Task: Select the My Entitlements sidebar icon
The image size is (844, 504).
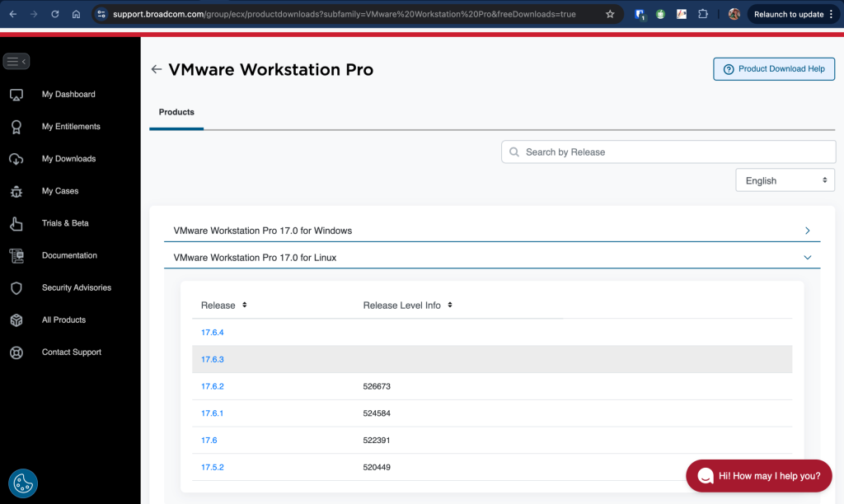Action: (16, 126)
